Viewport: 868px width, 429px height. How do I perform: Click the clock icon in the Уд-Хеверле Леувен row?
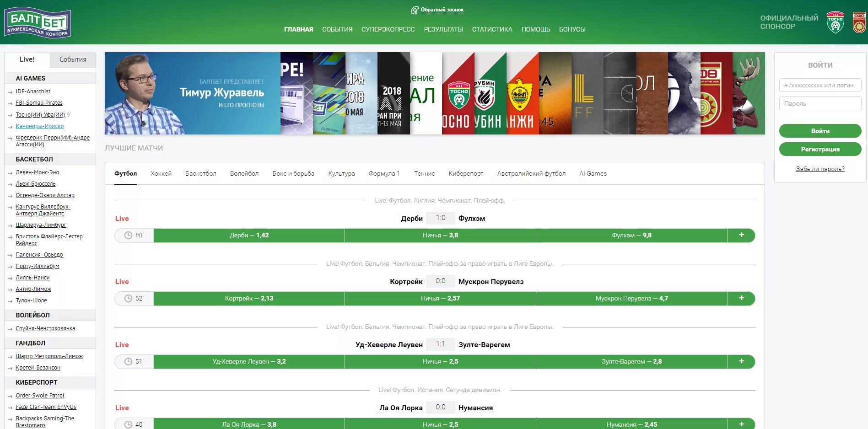129,361
